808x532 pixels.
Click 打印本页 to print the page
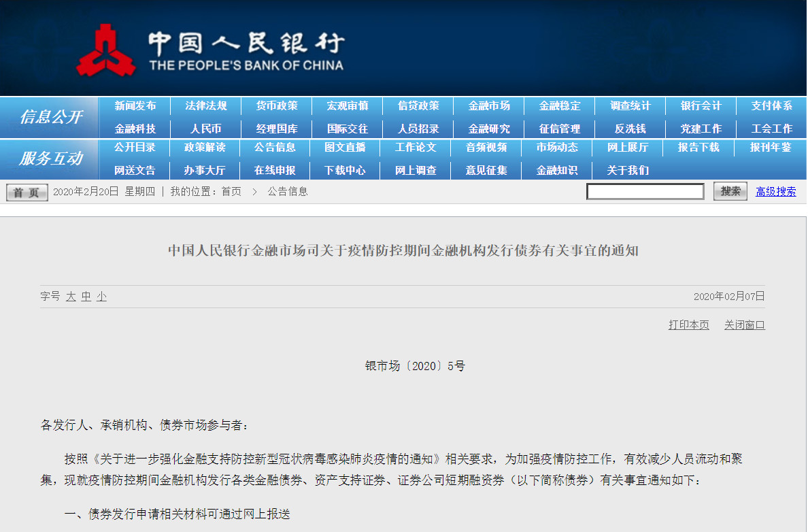tap(688, 325)
